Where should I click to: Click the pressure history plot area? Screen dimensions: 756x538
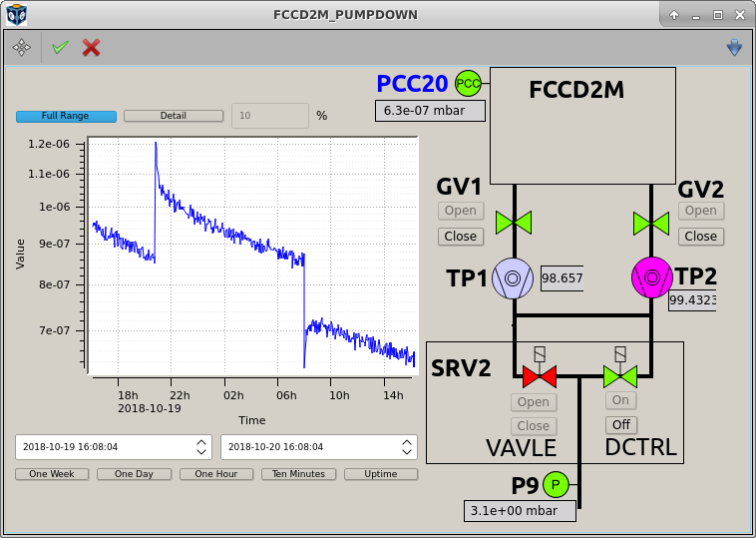[252, 255]
